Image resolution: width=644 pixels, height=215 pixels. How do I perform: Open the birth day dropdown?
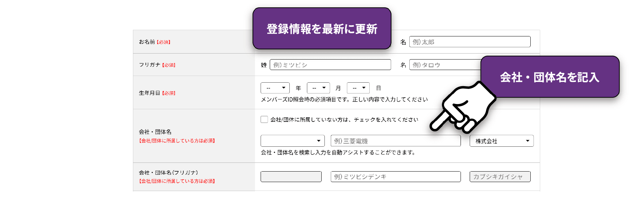[358, 88]
